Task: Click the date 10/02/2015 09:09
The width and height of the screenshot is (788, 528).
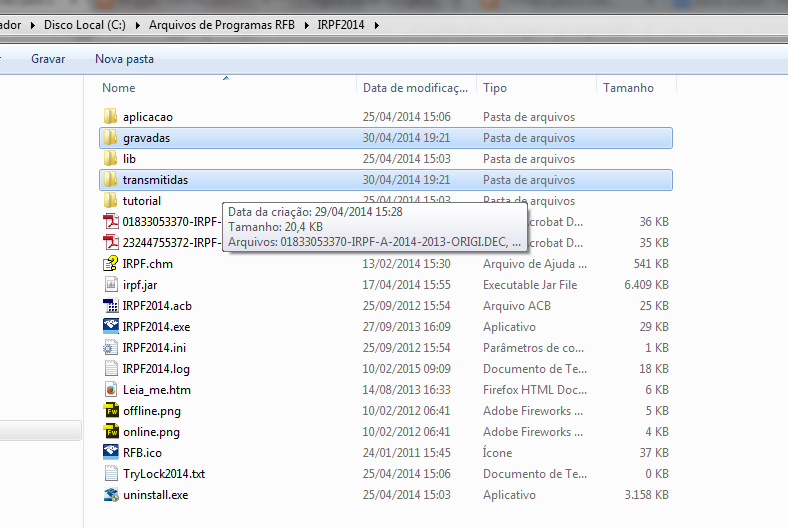Action: click(406, 369)
